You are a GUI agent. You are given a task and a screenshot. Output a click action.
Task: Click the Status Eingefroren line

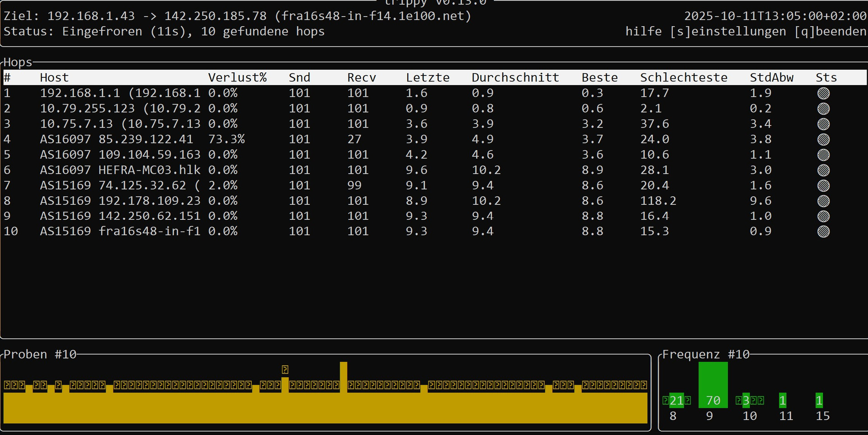coord(164,31)
